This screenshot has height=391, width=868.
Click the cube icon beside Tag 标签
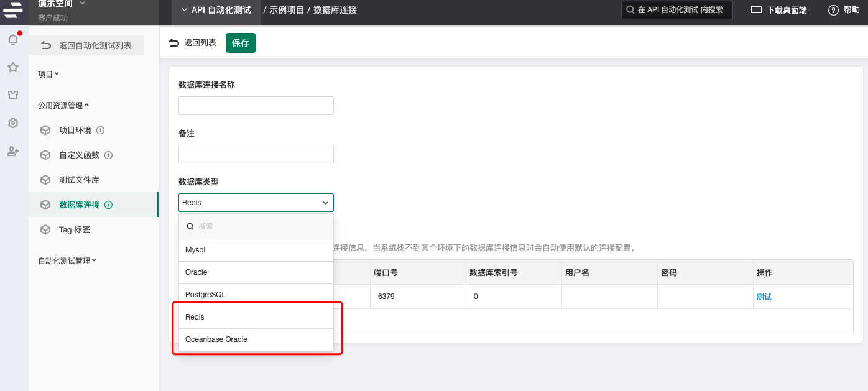tap(45, 229)
